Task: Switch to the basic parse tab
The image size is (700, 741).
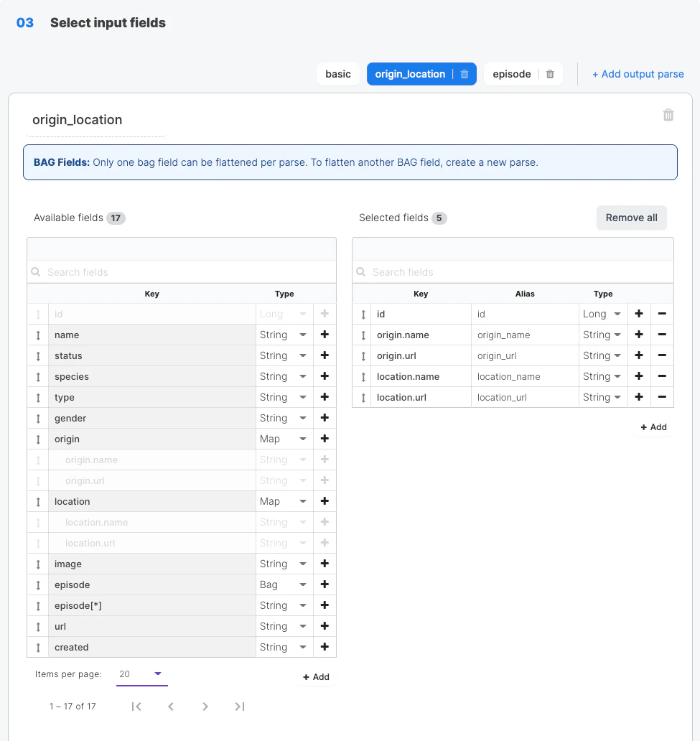Action: (x=338, y=74)
